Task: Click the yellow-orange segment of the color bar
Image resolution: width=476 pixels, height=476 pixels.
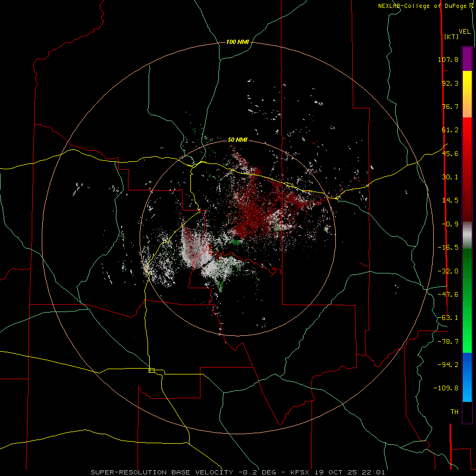Action: coord(467,94)
